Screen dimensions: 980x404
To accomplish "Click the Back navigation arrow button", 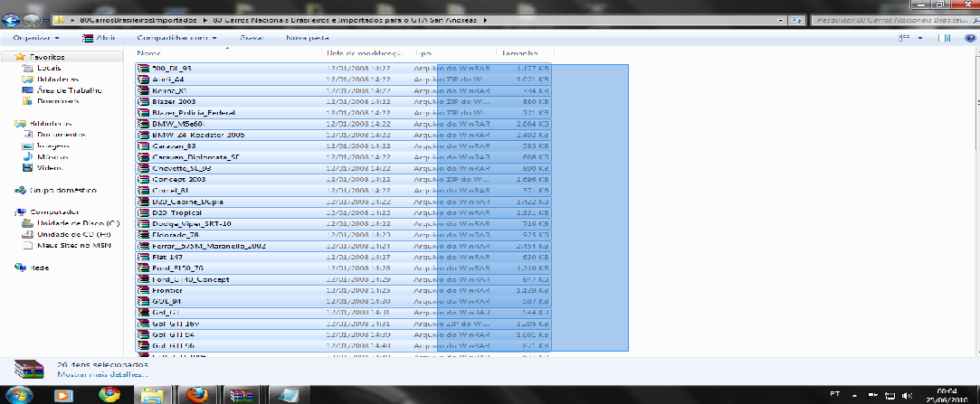I will (10, 21).
